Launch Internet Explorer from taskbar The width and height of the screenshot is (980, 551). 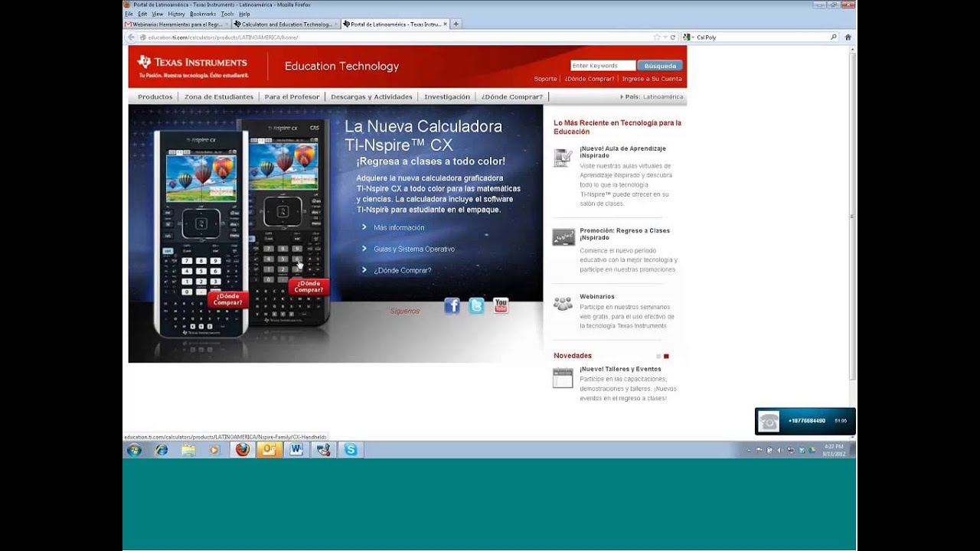162,450
